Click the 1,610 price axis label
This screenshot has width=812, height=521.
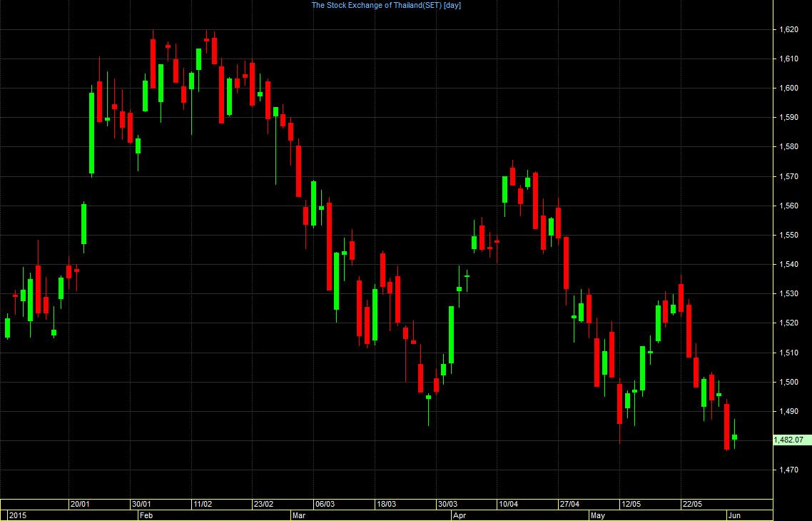pyautogui.click(x=788, y=59)
